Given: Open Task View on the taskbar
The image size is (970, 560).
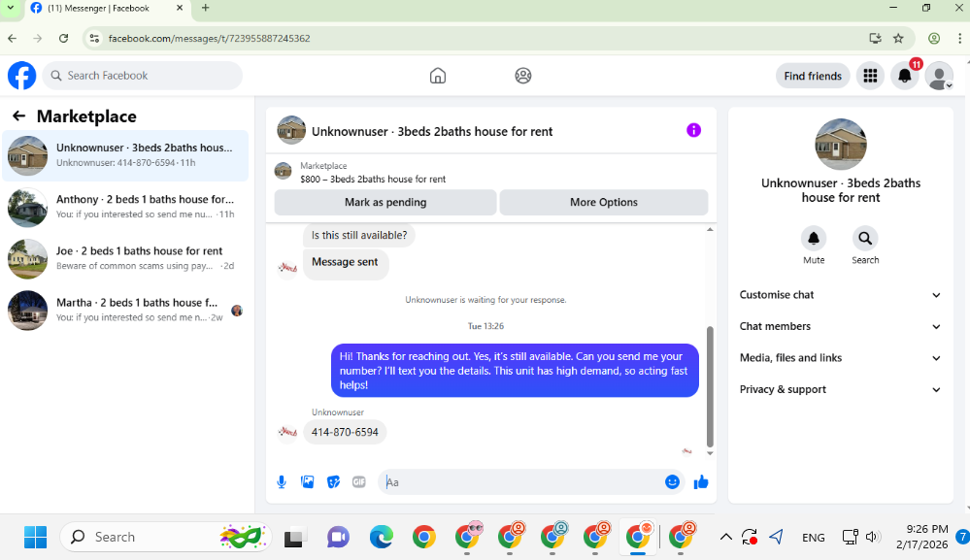Looking at the screenshot, I should 294,537.
